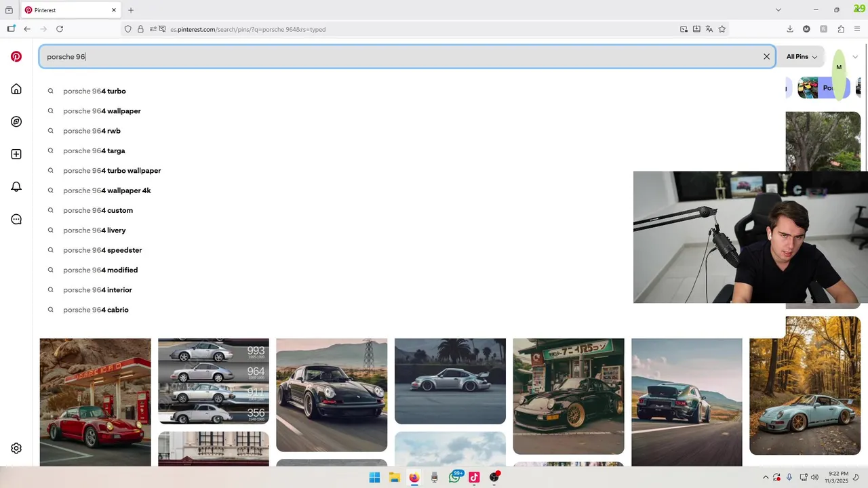Open the silver Porsche with palm trees pin
Image resolution: width=868 pixels, height=488 pixels.
point(450,381)
